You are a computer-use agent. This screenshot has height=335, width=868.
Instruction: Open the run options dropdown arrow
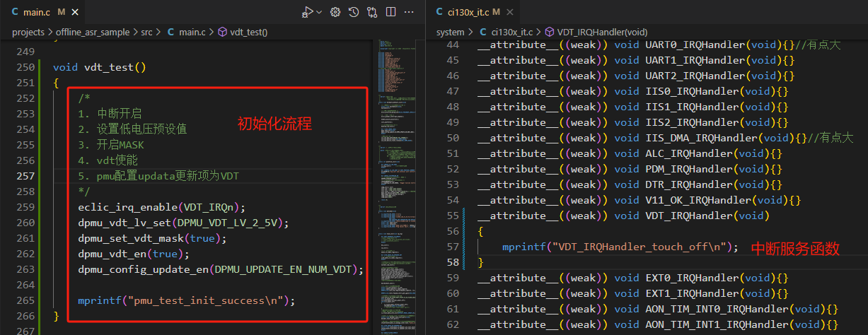coord(319,12)
